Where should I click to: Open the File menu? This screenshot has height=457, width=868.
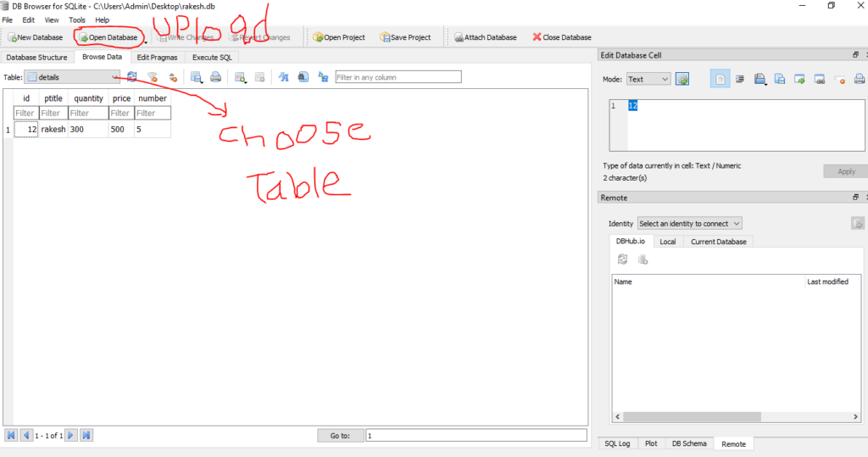tap(7, 20)
